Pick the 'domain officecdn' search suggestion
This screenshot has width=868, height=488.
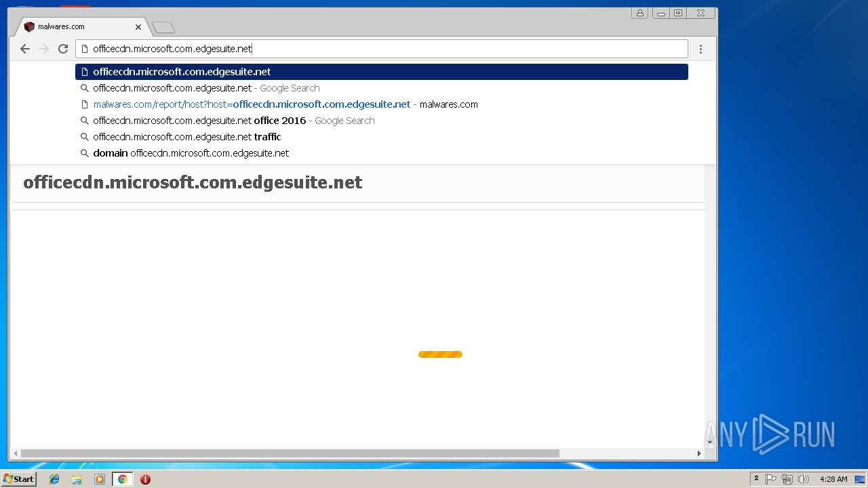(382, 153)
